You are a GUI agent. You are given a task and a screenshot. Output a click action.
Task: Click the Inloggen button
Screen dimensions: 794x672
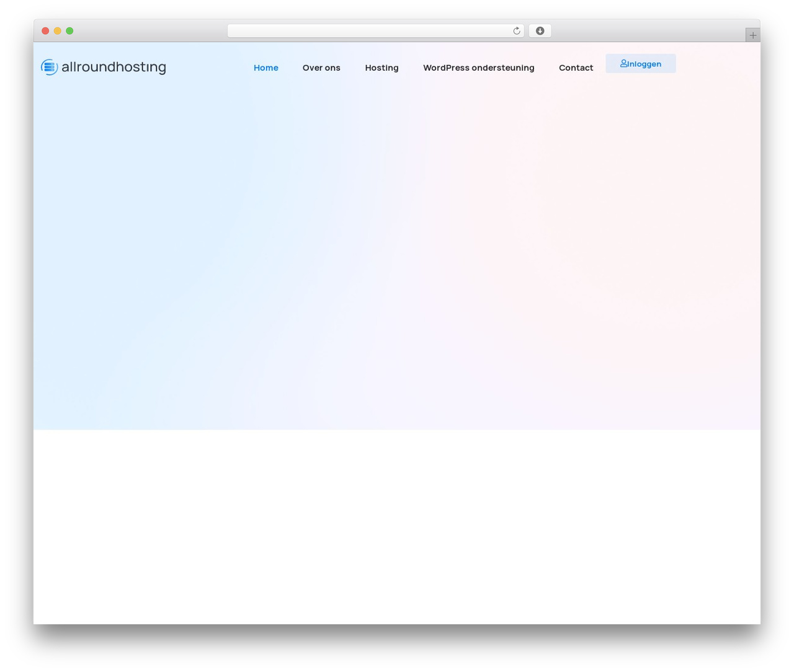tap(641, 63)
